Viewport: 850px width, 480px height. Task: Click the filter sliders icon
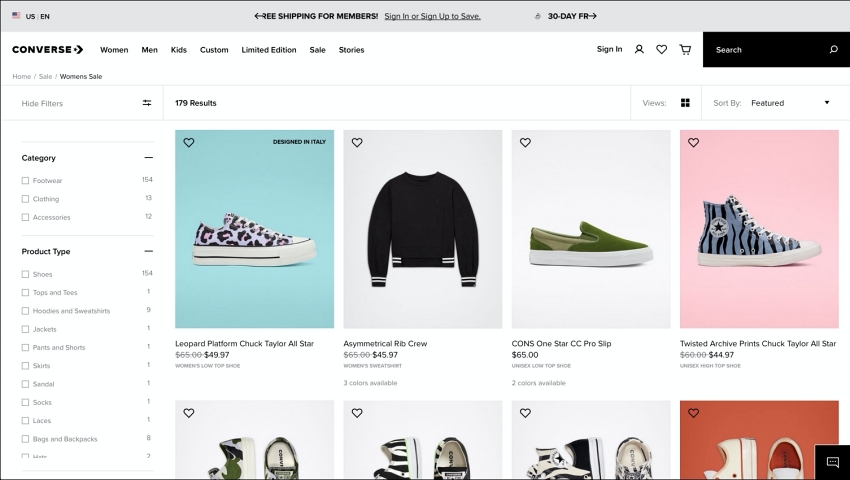147,103
